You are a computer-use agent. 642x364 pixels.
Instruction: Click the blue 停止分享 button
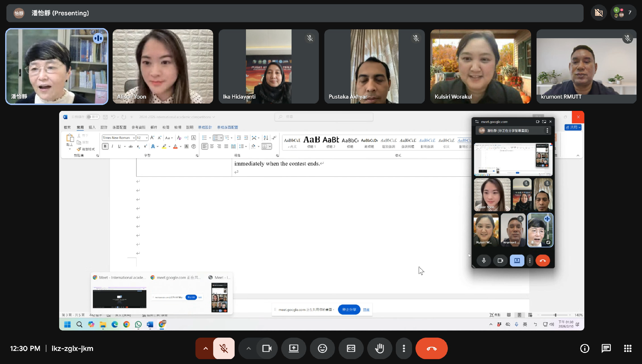pyautogui.click(x=349, y=310)
